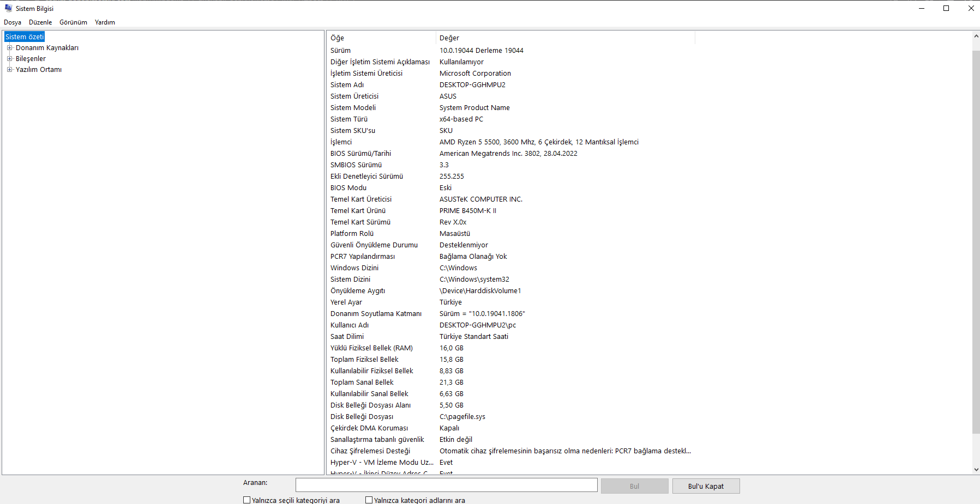Expand the Yazılım Ortamı node
The image size is (980, 504).
tap(9, 70)
